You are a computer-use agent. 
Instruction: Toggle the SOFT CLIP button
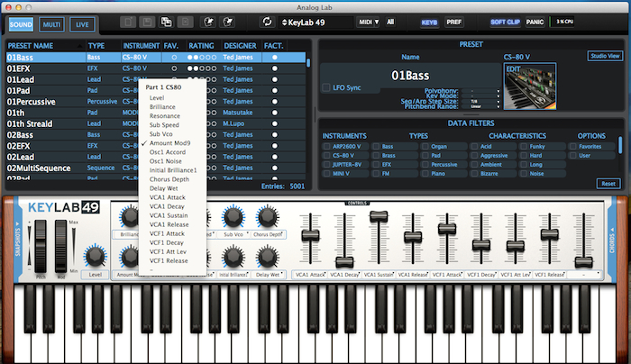click(506, 23)
